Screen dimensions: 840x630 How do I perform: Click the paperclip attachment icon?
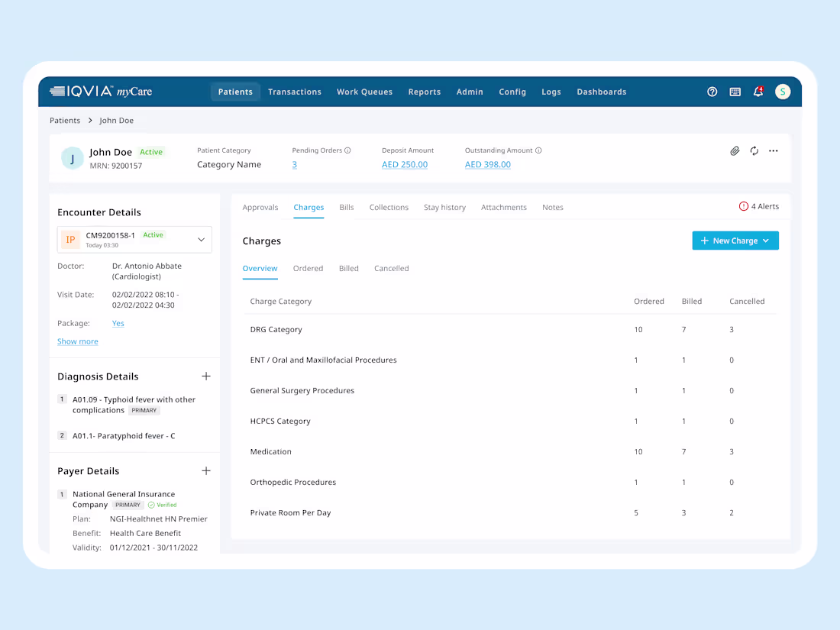(735, 151)
